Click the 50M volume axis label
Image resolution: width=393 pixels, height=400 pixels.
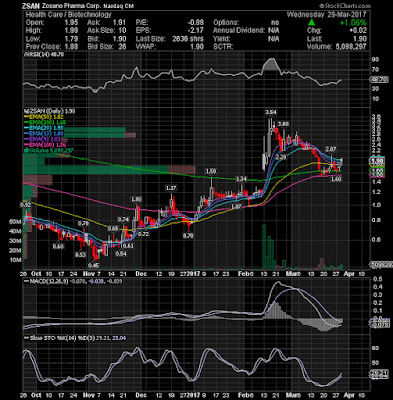[16, 222]
